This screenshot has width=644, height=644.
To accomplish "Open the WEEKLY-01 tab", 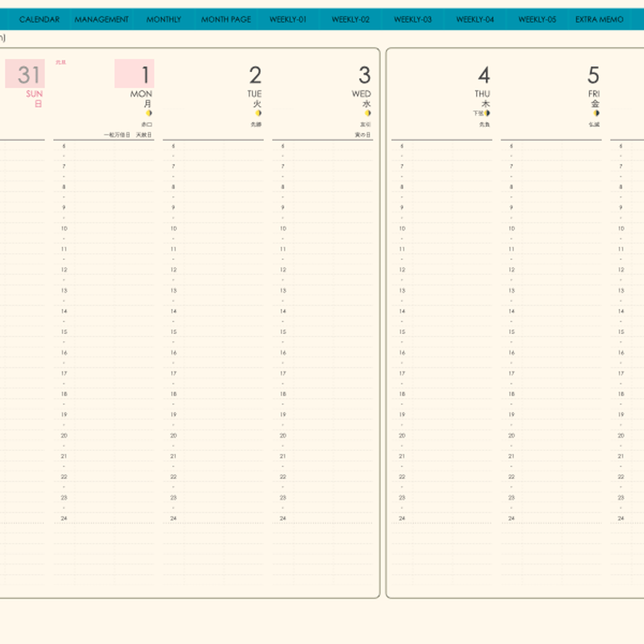I will (x=288, y=20).
